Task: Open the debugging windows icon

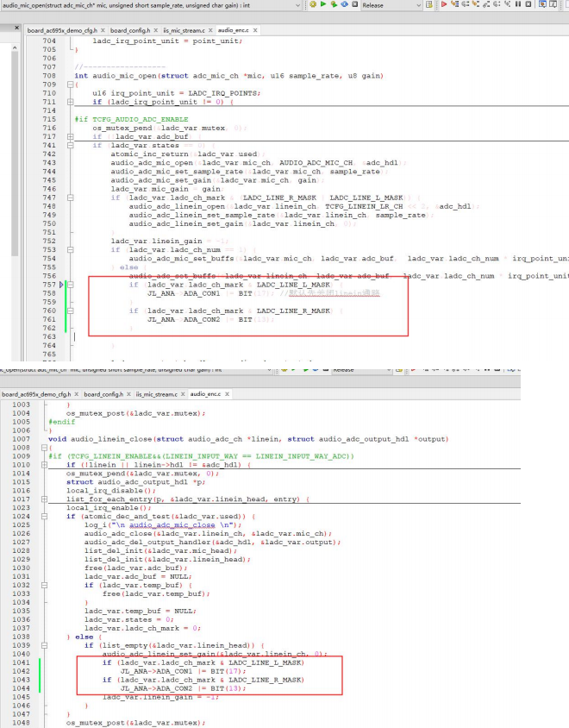Action: pos(542,4)
